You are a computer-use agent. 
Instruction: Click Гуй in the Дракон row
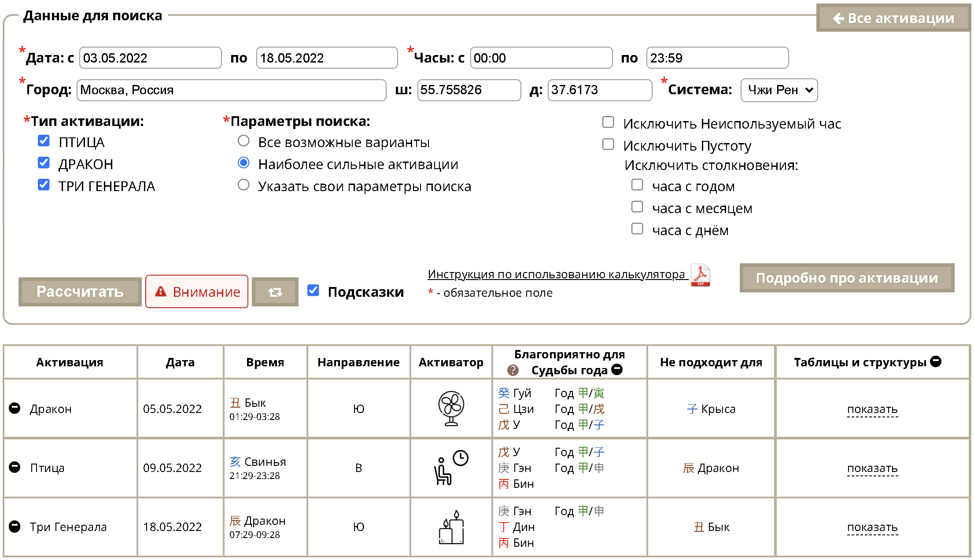coord(515,393)
